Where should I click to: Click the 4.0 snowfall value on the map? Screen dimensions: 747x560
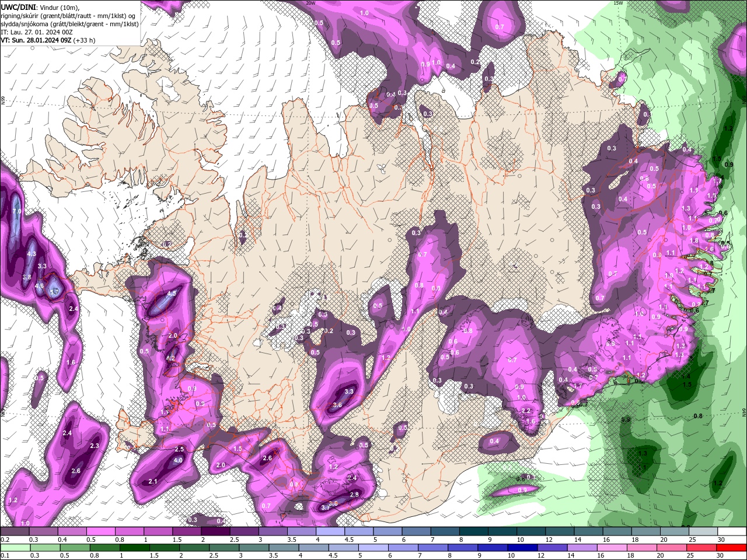click(179, 460)
